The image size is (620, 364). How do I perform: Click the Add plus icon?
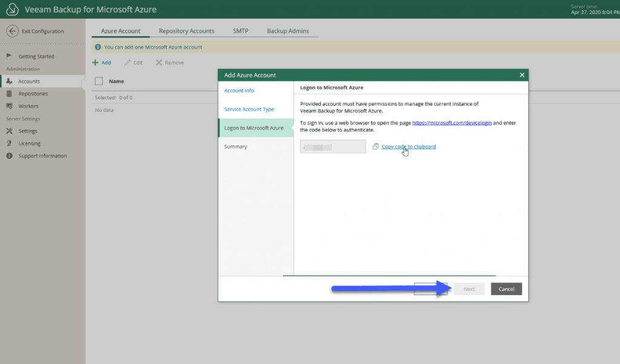point(95,62)
